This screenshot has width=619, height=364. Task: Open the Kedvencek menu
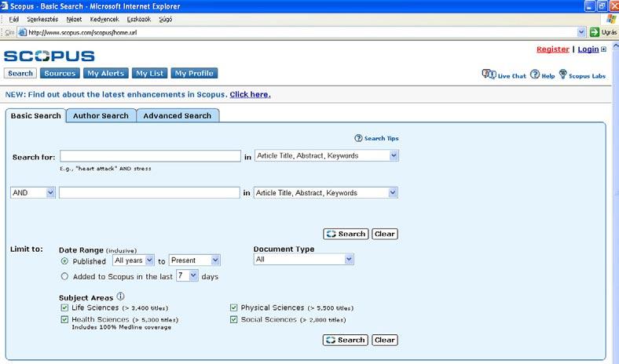pyautogui.click(x=104, y=19)
